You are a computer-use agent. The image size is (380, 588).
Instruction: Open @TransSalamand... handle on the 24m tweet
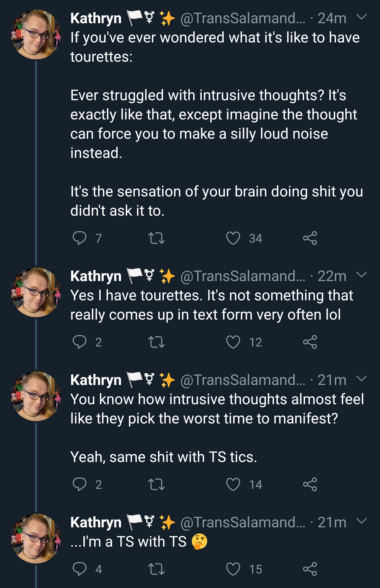coord(243,18)
